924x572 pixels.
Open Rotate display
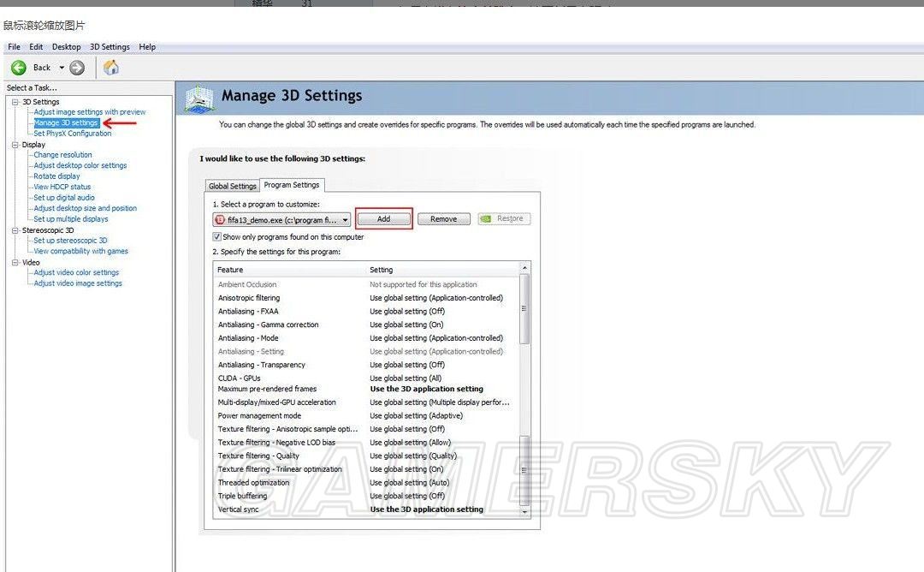(x=56, y=176)
